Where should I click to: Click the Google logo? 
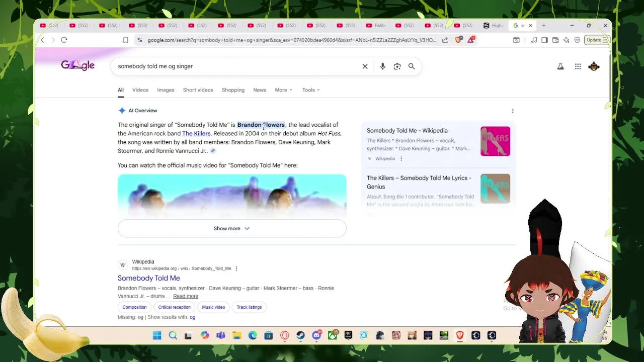coord(77,65)
